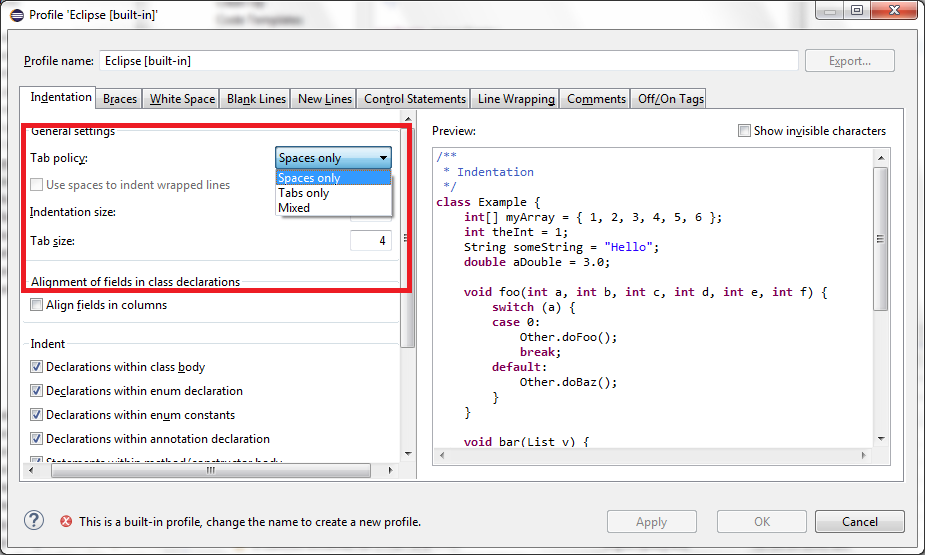This screenshot has width=925, height=555.
Task: Pick the Mixed tab policy option
Action: [333, 208]
